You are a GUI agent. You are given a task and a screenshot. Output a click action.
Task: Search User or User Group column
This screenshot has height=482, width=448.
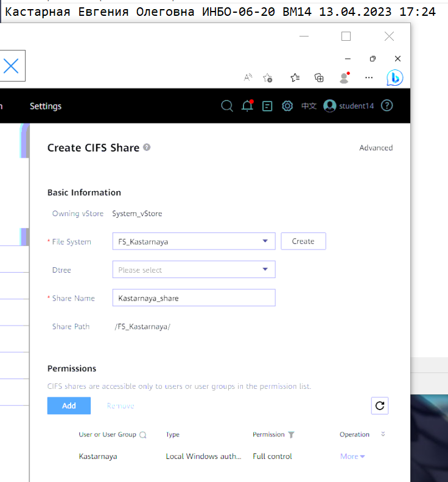click(142, 435)
